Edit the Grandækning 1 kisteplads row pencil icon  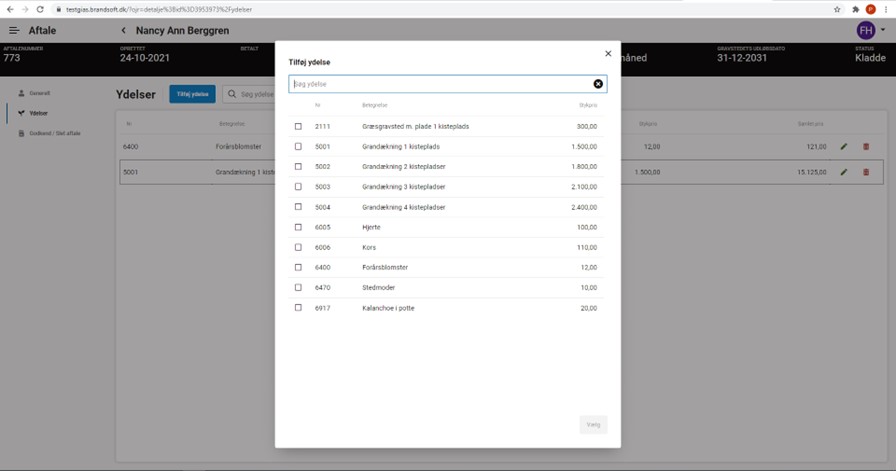click(x=844, y=172)
